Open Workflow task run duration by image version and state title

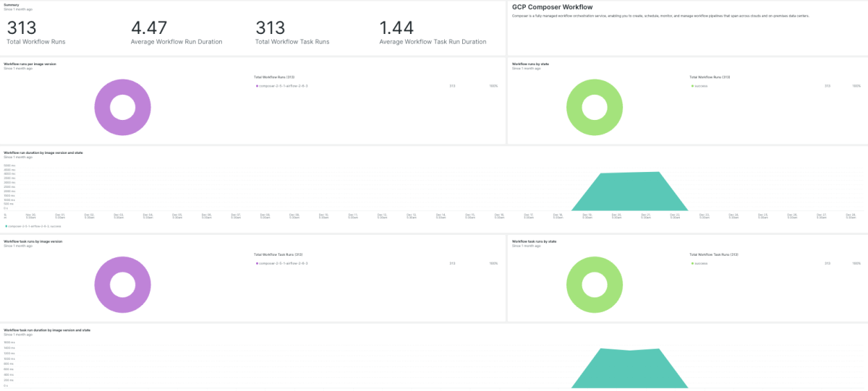pyautogui.click(x=47, y=330)
